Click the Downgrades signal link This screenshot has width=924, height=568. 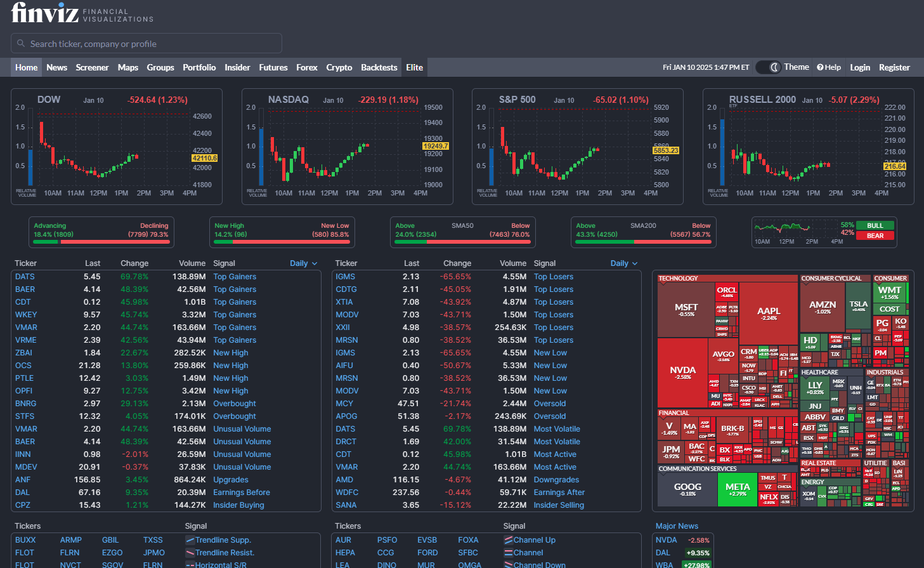coord(556,480)
